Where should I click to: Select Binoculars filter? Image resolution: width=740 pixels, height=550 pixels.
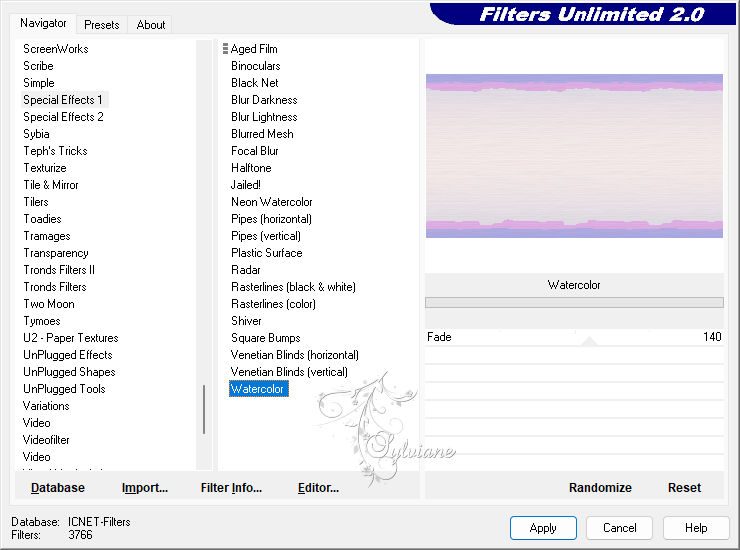[x=256, y=66]
